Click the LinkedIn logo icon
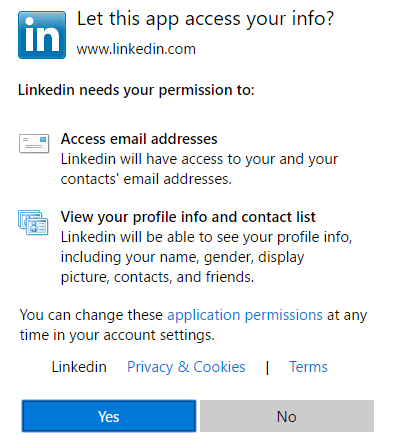Image resolution: width=396 pixels, height=445 pixels. [x=42, y=35]
